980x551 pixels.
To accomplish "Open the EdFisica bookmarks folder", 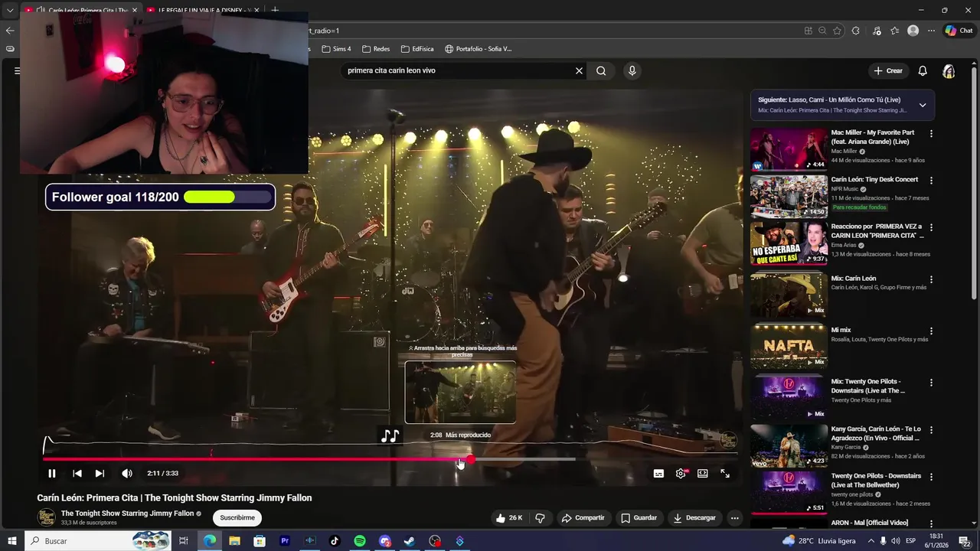I will pos(417,49).
